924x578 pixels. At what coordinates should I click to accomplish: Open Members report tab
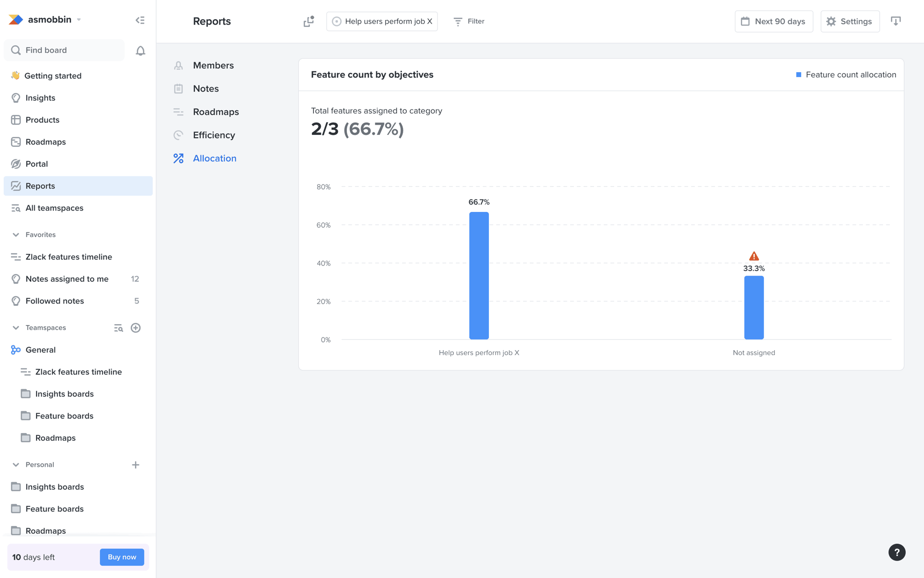[x=213, y=66]
